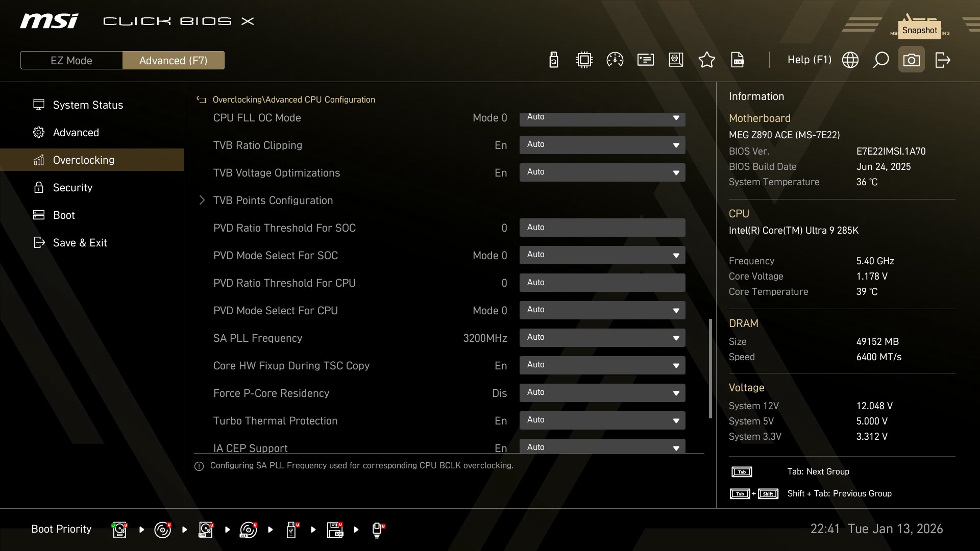Open the LOG file icon
980x551 pixels.
click(738, 60)
